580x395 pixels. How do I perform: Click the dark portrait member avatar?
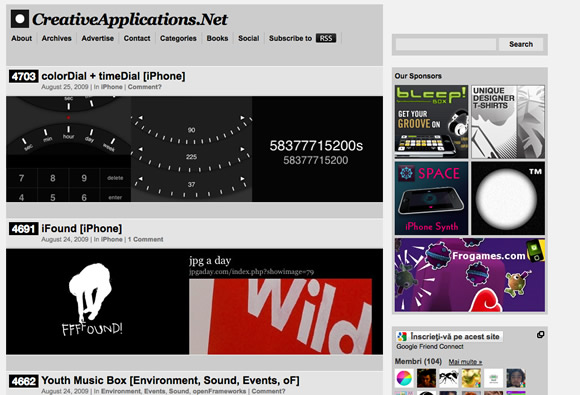pos(426,378)
